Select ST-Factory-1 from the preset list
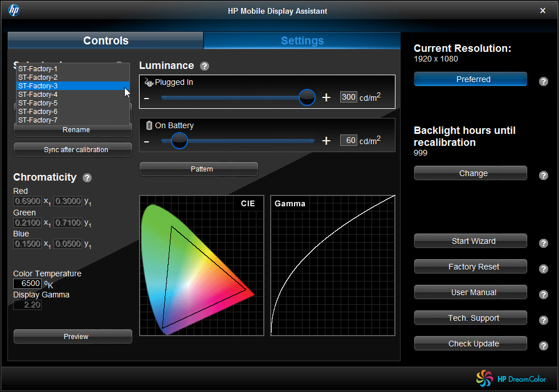The height and width of the screenshot is (392, 559). pyautogui.click(x=38, y=68)
